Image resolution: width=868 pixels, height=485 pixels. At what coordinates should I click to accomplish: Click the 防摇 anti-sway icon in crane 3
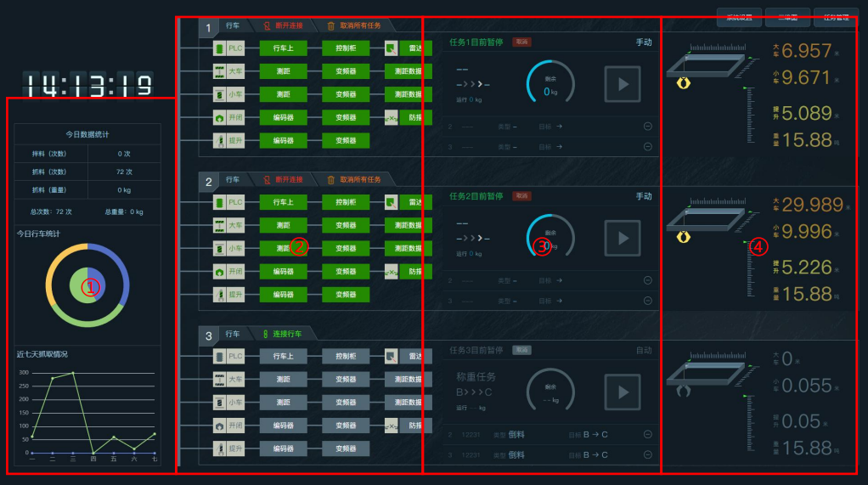391,426
